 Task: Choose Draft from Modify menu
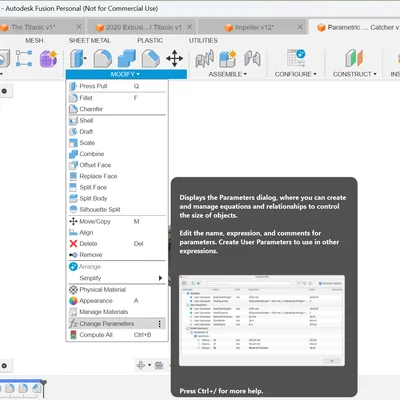(x=117, y=132)
